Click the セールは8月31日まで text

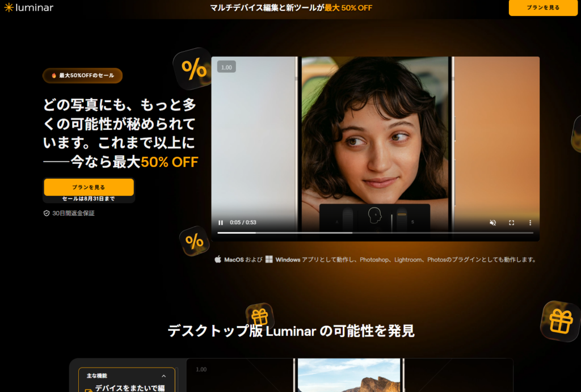[89, 199]
